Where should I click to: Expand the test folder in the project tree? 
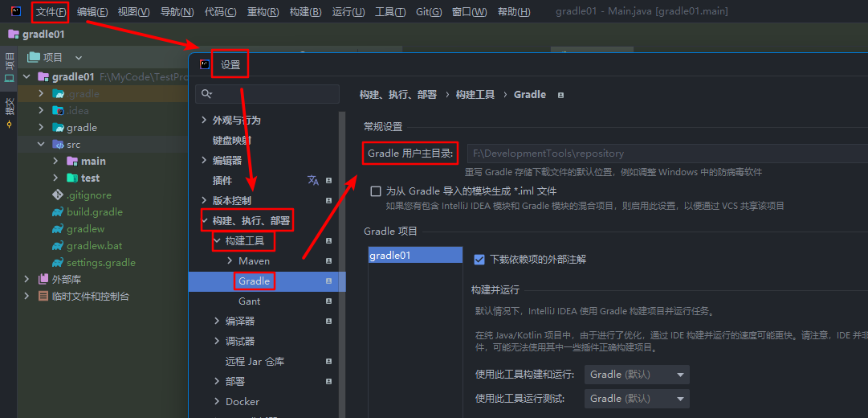tap(55, 178)
